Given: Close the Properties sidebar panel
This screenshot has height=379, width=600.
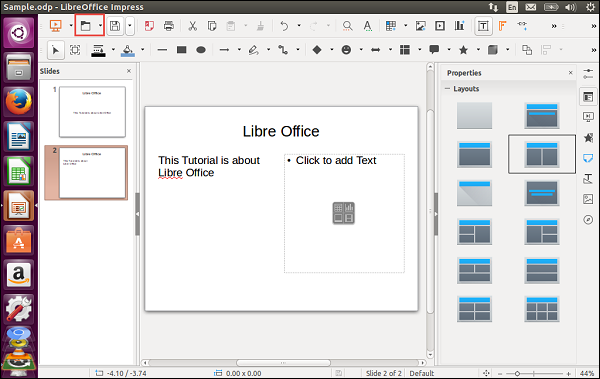Looking at the screenshot, I should tap(571, 73).
